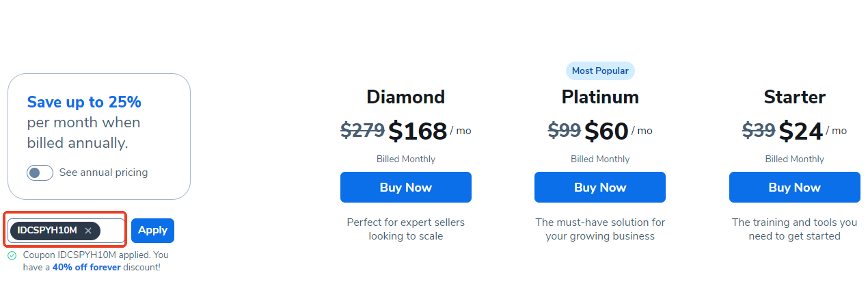Remove the IDCSPYH10M coupon with the X icon

tap(88, 231)
